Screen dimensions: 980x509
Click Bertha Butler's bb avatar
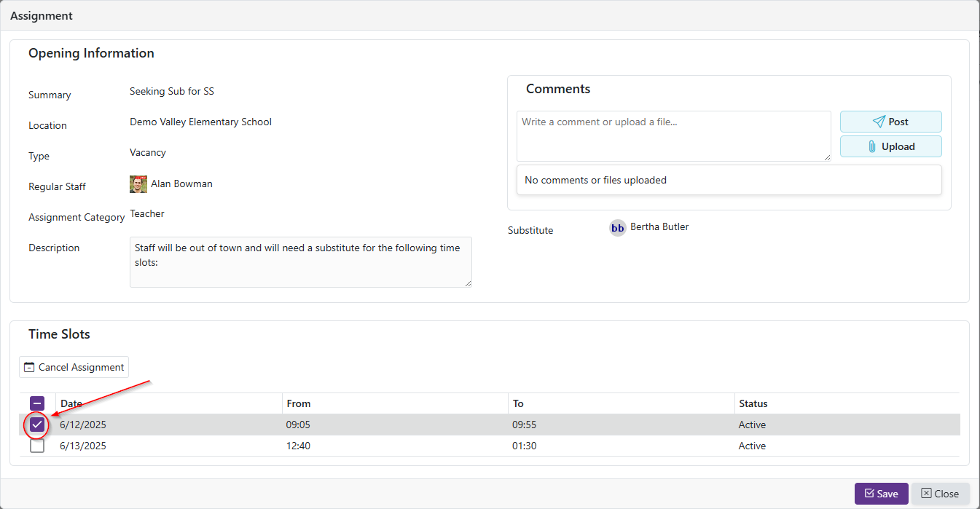(618, 228)
